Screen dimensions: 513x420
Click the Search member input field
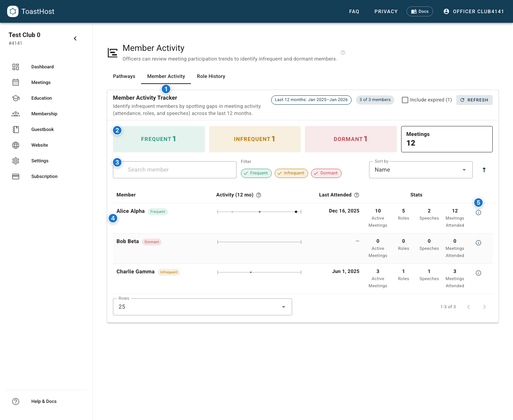pos(175,170)
